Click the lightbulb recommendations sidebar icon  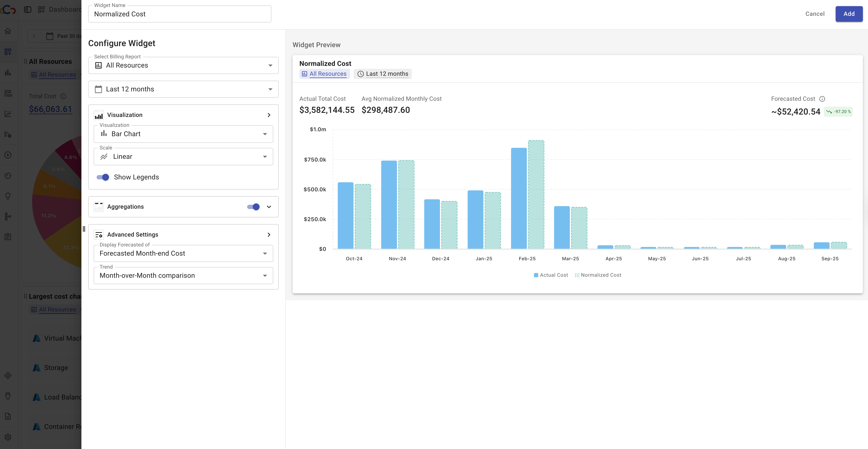pyautogui.click(x=8, y=196)
